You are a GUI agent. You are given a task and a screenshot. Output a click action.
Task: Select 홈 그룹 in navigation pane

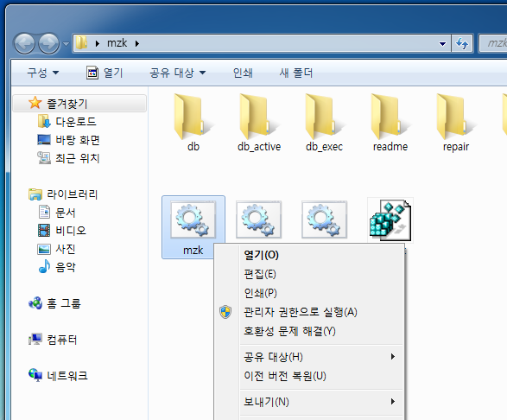click(x=64, y=303)
